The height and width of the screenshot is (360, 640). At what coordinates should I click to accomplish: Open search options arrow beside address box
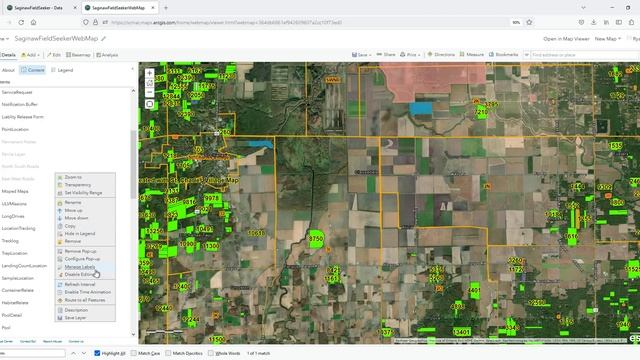[x=527, y=55]
